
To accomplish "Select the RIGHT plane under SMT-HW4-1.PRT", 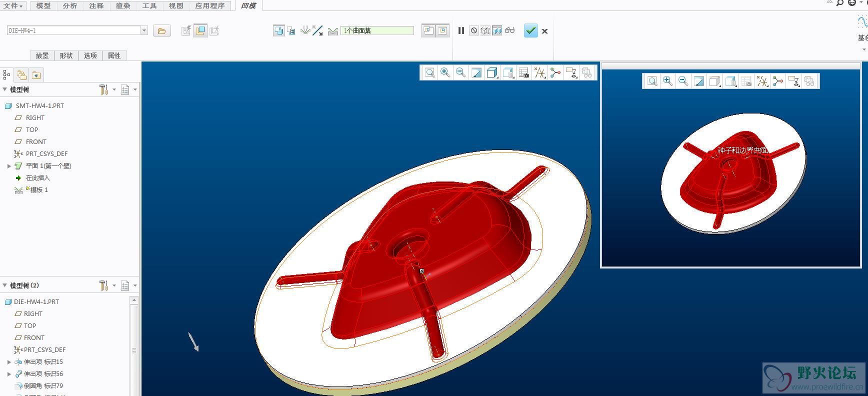I will (x=35, y=117).
